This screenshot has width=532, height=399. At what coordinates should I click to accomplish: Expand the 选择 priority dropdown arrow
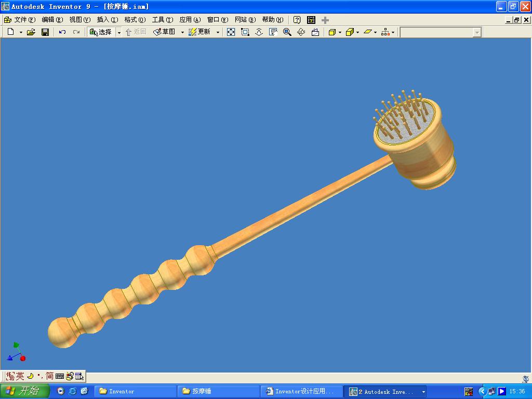[x=118, y=32]
